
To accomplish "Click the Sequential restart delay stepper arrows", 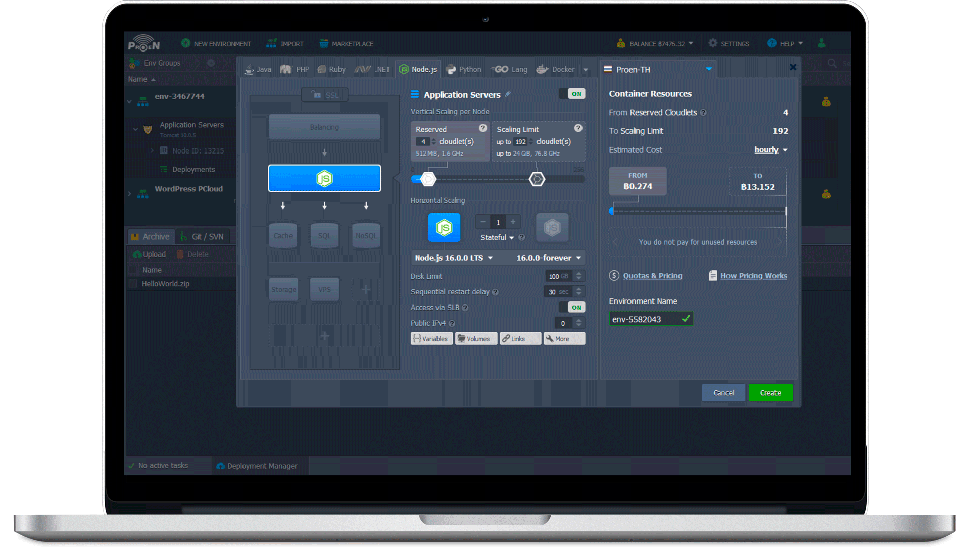I will pyautogui.click(x=579, y=292).
